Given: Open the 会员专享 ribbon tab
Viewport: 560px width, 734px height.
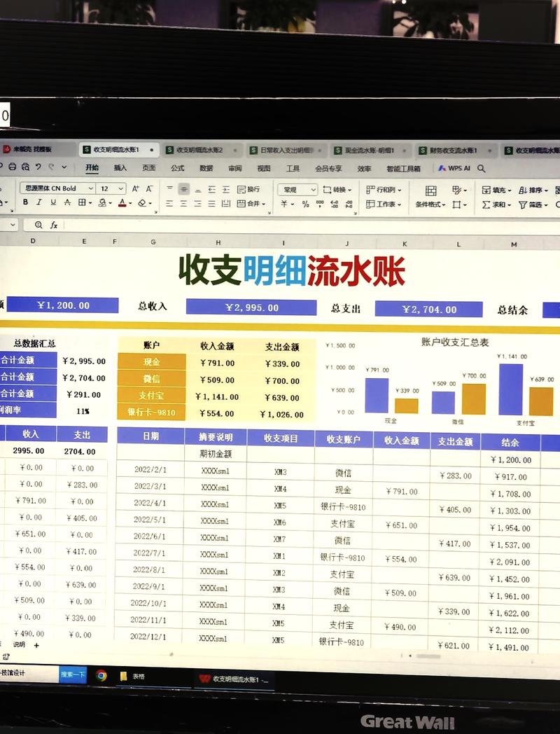Looking at the screenshot, I should click(328, 169).
